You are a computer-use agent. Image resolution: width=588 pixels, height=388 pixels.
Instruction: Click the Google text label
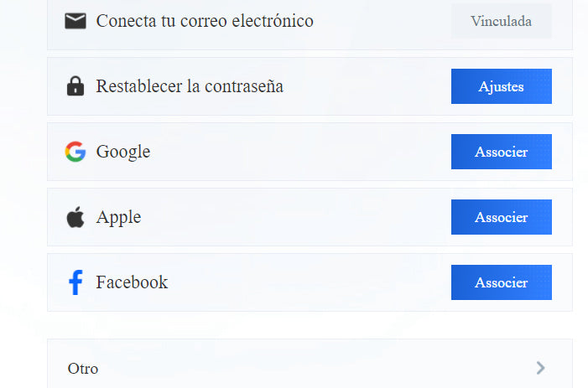[x=123, y=152]
